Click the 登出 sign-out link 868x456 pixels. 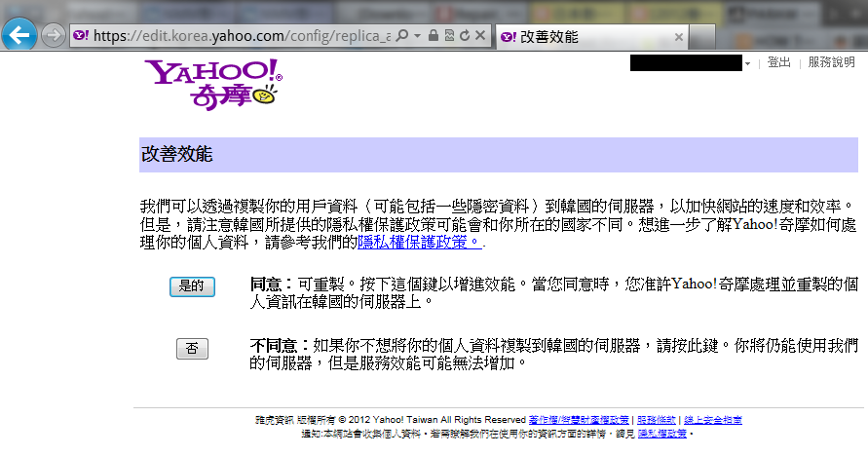[x=779, y=62]
